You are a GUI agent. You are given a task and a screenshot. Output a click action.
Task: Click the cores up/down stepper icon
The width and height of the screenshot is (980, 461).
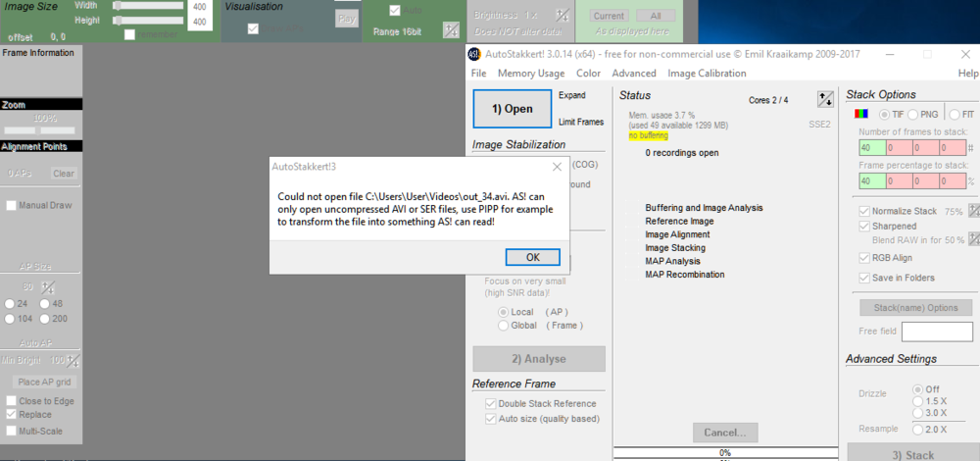point(825,99)
